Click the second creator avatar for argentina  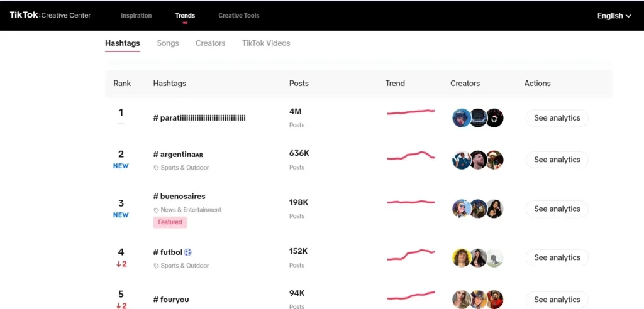(478, 160)
